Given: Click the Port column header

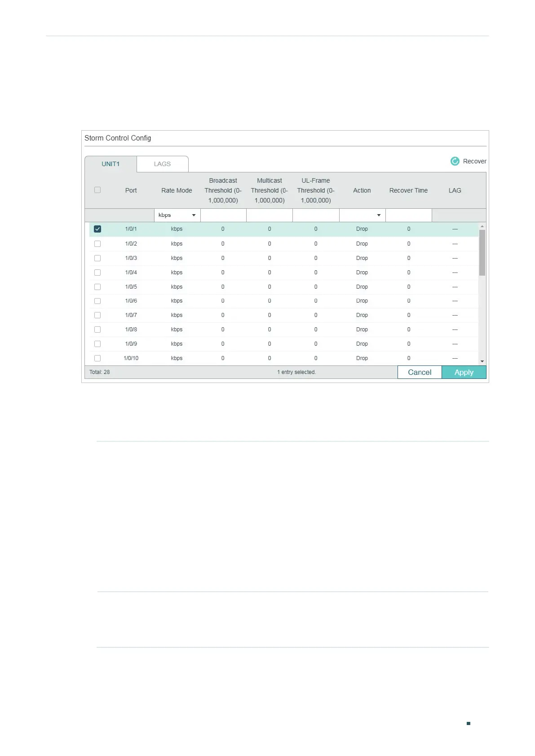Looking at the screenshot, I should [x=131, y=190].
